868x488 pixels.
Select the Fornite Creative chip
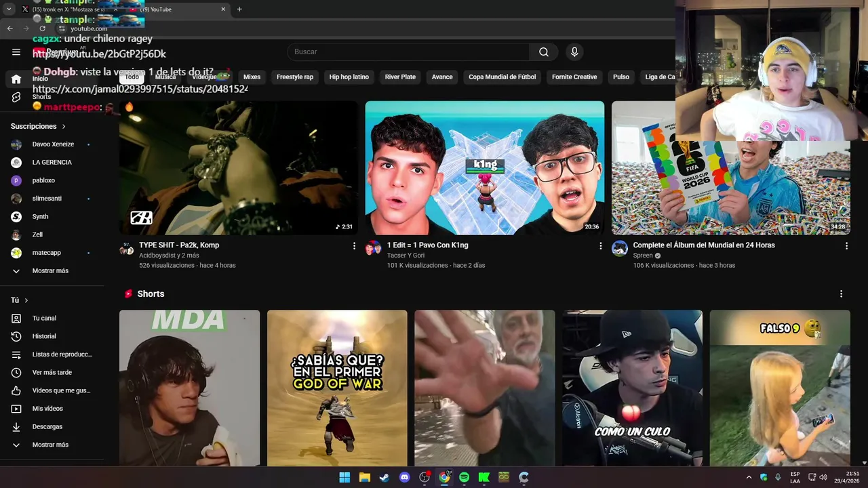click(x=574, y=77)
